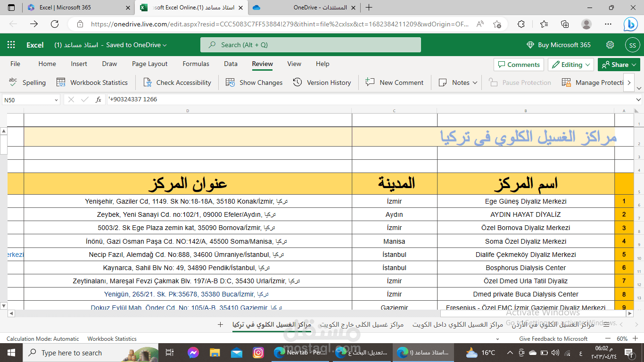The height and width of the screenshot is (362, 644).
Task: Open the Excel app launcher grid
Action: (11, 45)
